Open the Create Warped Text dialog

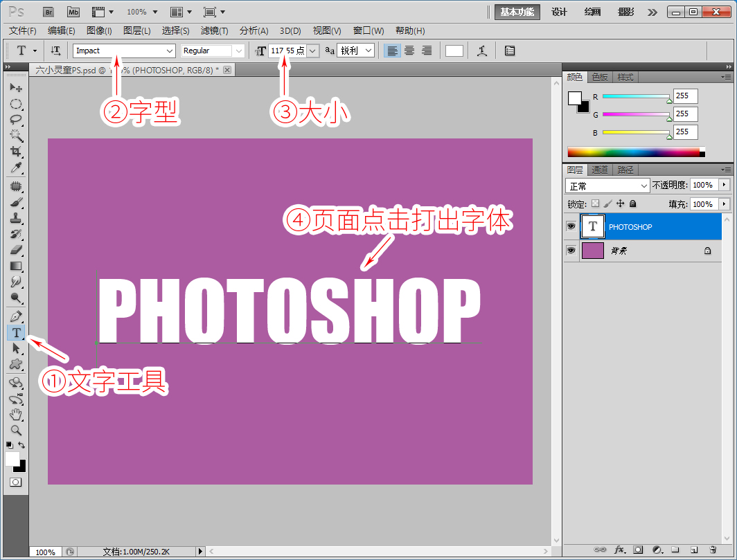click(x=482, y=51)
